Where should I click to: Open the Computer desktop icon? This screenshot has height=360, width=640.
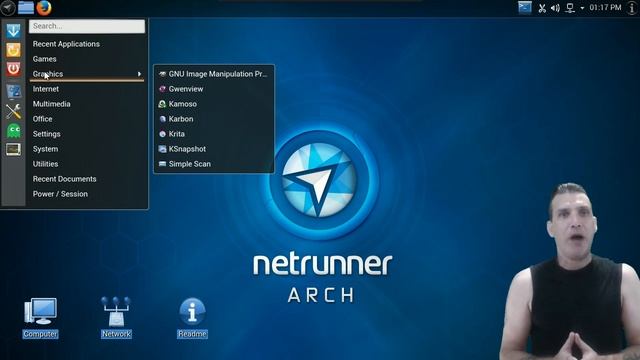click(40, 312)
